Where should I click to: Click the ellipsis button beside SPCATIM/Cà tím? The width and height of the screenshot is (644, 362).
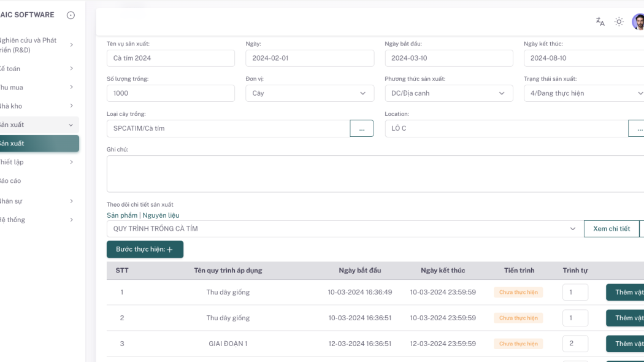click(x=361, y=128)
